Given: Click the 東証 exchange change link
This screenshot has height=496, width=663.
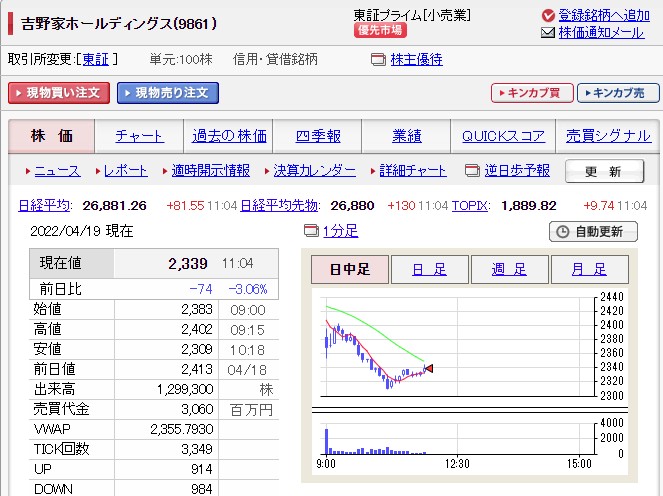Looking at the screenshot, I should (96, 59).
